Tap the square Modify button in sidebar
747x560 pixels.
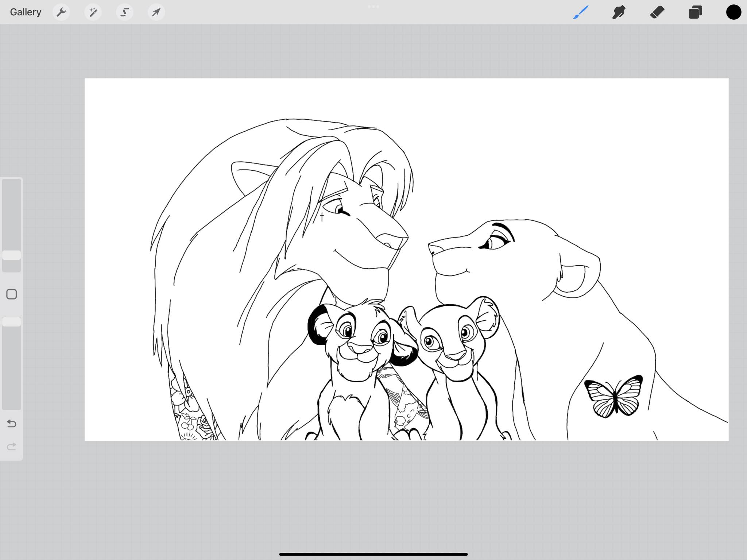tap(12, 294)
